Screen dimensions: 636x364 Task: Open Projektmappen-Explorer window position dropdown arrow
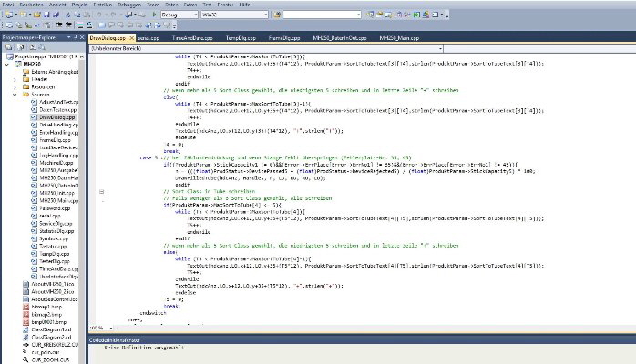(x=69, y=37)
